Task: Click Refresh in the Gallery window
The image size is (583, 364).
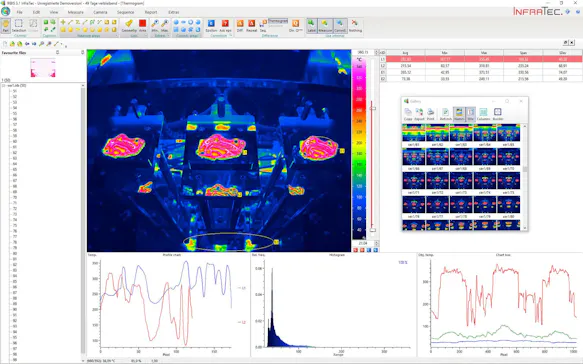Action: click(x=445, y=114)
